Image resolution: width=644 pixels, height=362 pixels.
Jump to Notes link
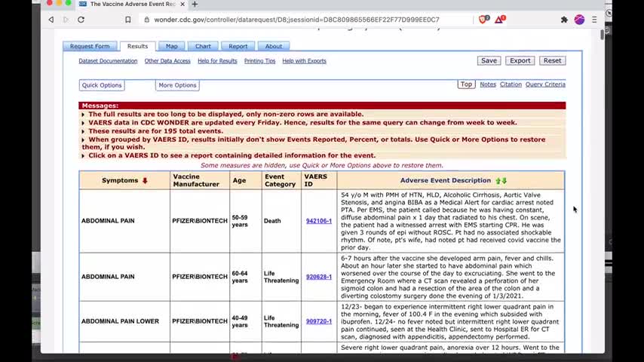tap(488, 84)
